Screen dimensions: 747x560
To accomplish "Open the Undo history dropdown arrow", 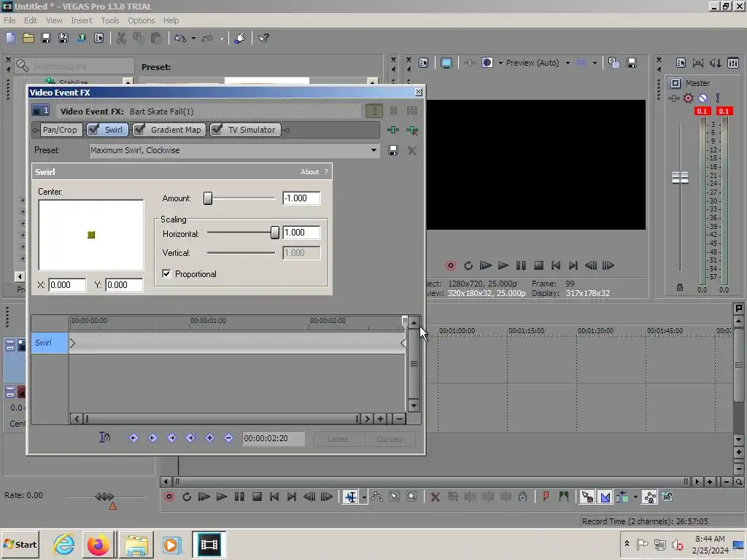I will 193,38.
